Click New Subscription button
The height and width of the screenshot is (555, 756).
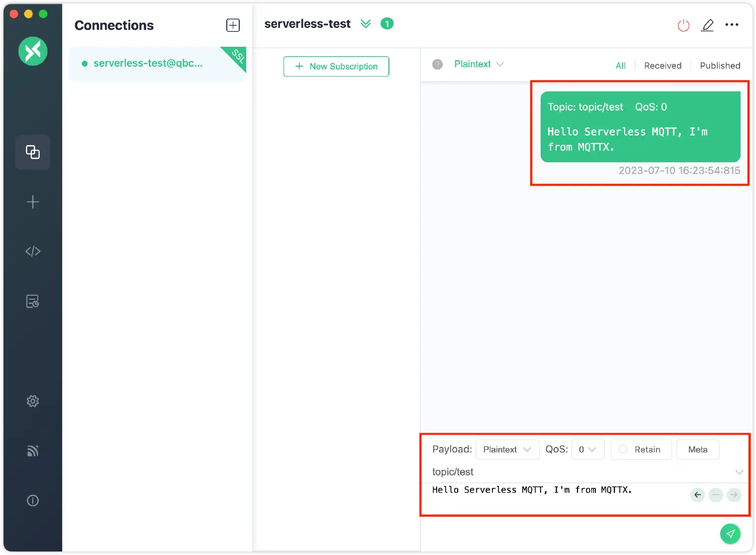tap(336, 66)
